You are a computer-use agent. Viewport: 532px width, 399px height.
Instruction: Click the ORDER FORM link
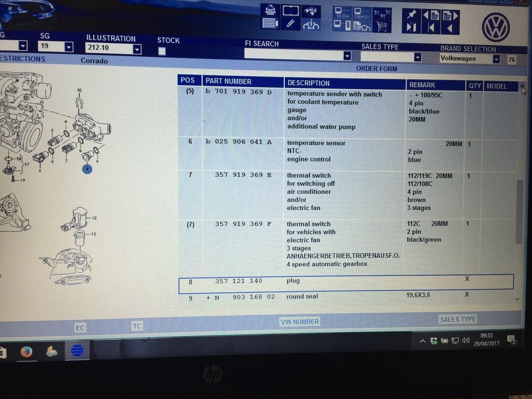376,69
